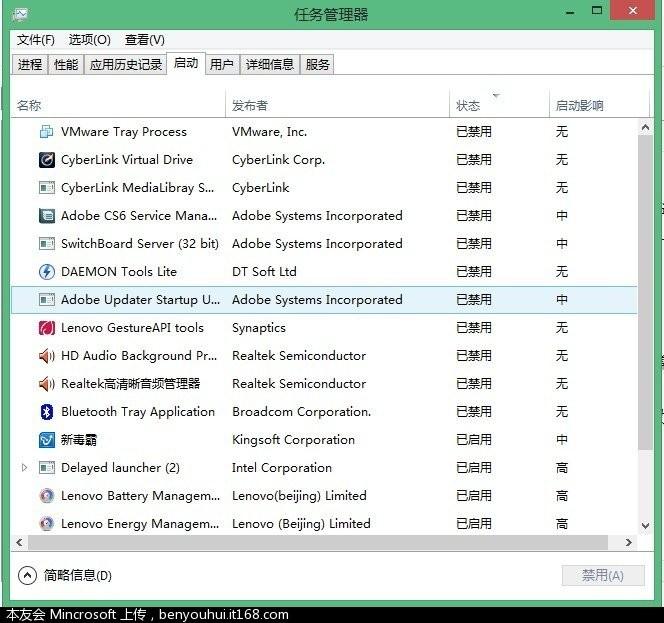Click the HD Audio Background speaker icon

tap(46, 356)
